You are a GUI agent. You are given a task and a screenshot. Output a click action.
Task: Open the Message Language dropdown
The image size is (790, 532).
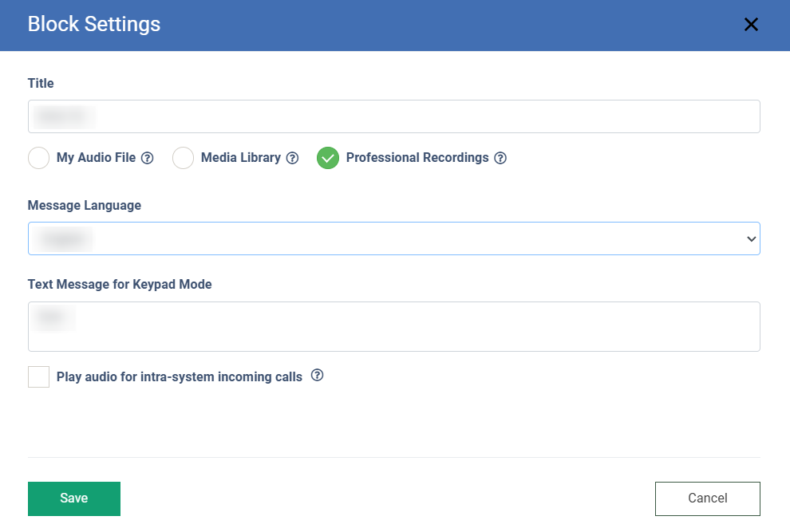(393, 238)
